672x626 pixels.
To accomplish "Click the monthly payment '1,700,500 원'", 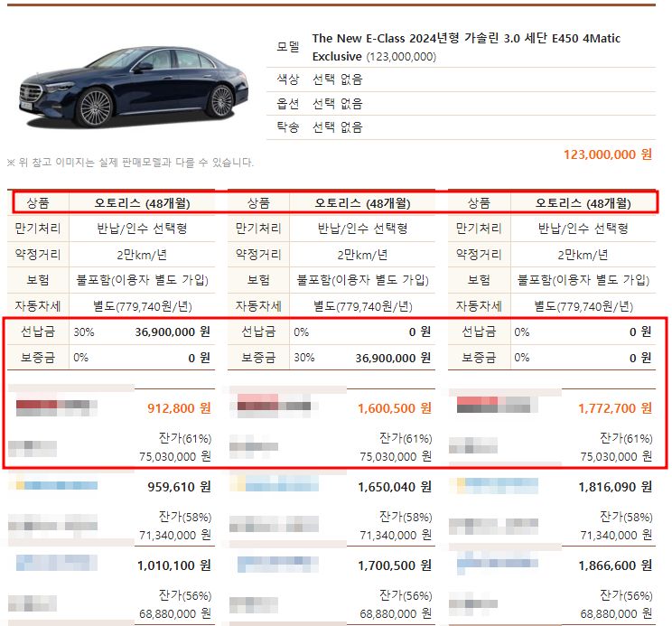I will 395,565.
